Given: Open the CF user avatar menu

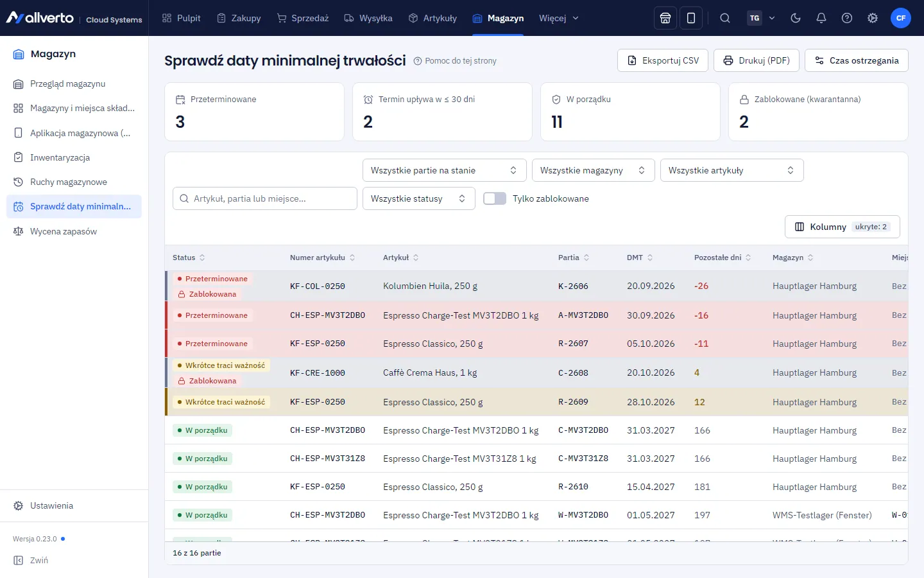Looking at the screenshot, I should click(x=901, y=18).
